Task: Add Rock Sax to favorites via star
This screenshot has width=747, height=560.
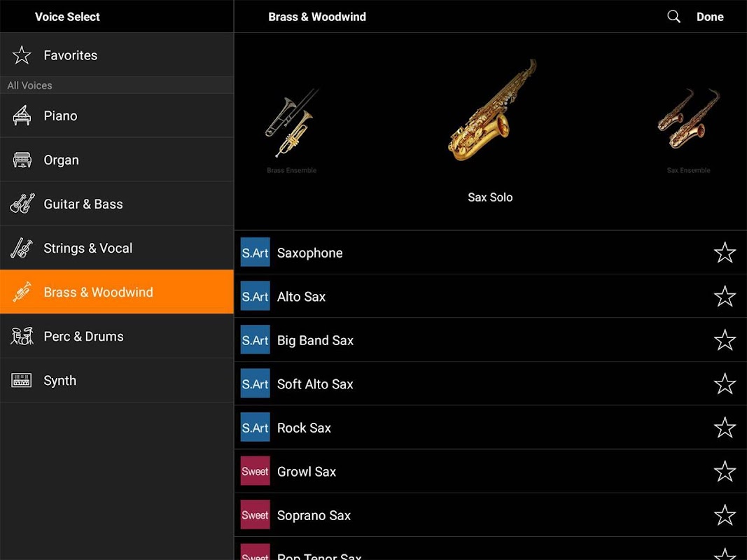Action: (x=725, y=428)
